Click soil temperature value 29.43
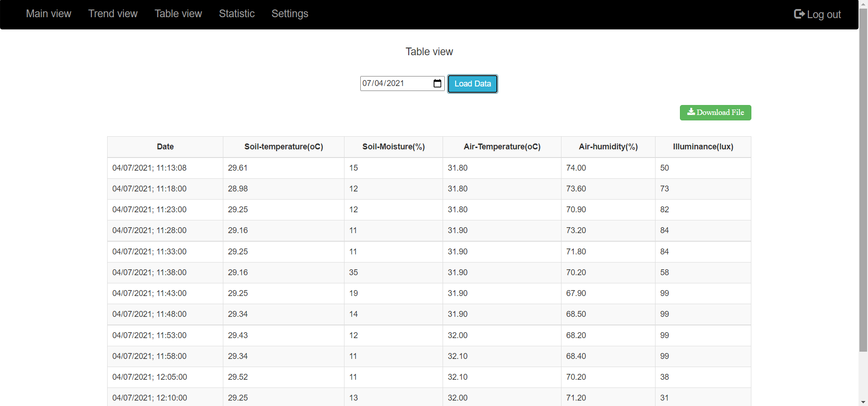 (238, 335)
